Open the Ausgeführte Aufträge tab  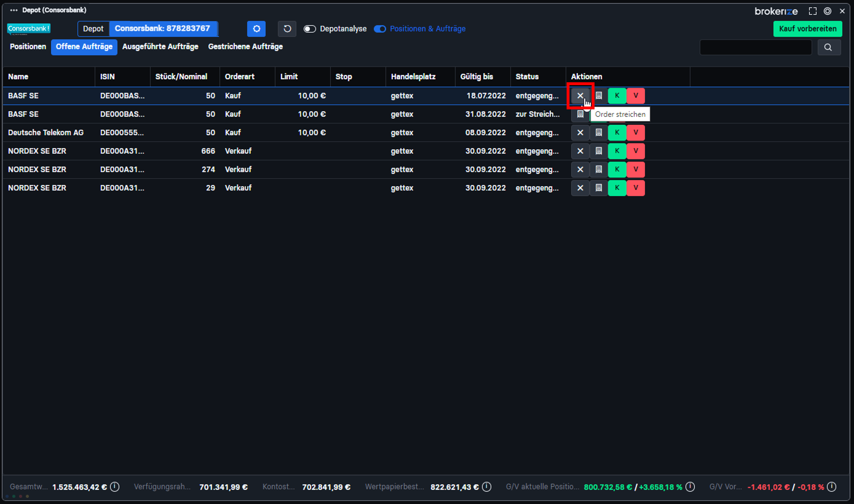coord(160,47)
